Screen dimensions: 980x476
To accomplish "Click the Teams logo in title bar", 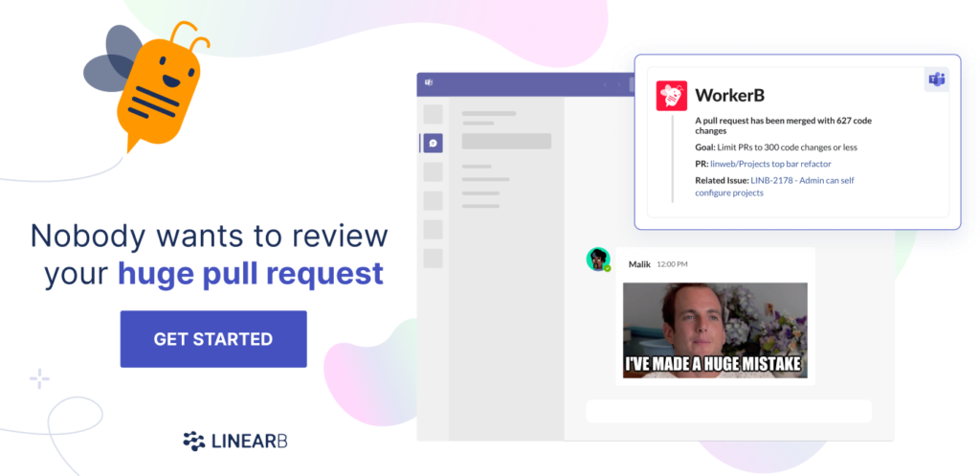I will tap(429, 83).
